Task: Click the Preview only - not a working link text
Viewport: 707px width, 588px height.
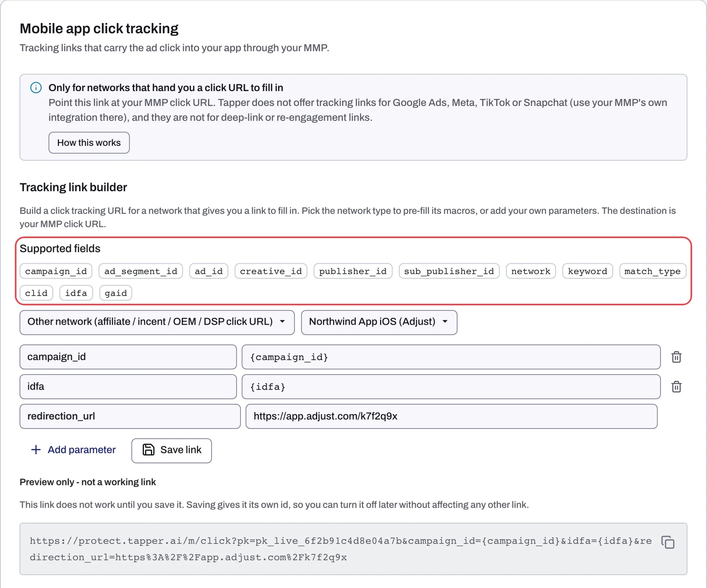Action: click(88, 482)
